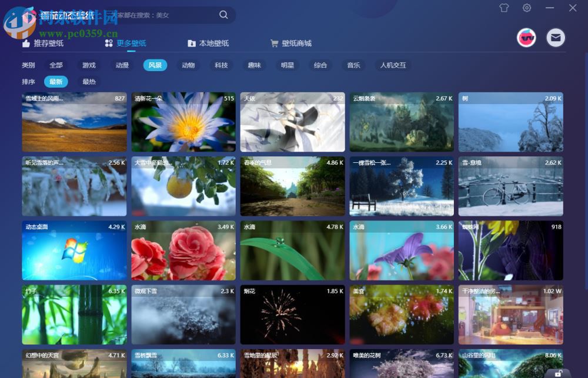The height and width of the screenshot is (378, 588).
Task: Open the 山谷里的闪电 wallpaper
Action: [x=511, y=363]
